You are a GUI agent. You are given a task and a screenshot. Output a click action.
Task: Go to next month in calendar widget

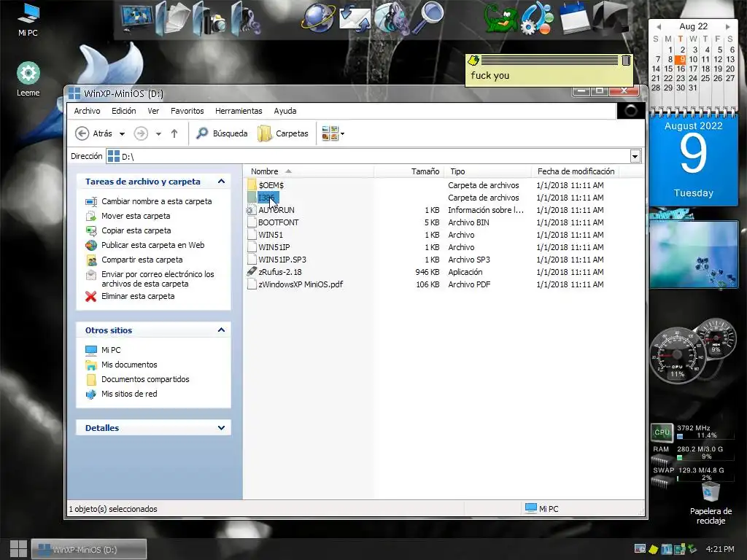[728, 27]
